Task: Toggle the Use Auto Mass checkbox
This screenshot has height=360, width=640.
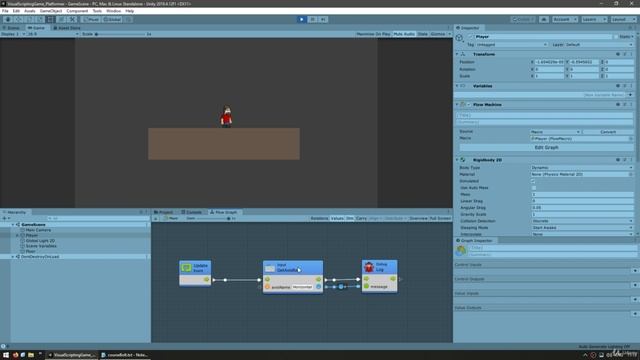Action: pyautogui.click(x=533, y=188)
